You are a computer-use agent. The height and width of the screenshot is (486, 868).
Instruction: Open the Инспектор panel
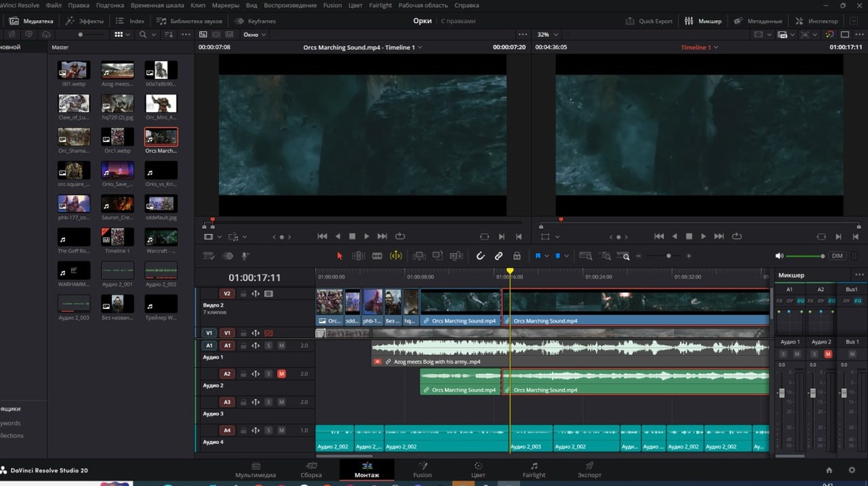(x=817, y=21)
